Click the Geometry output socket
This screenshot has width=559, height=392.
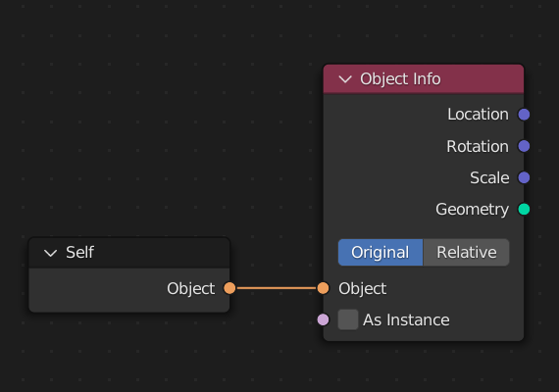click(x=524, y=209)
